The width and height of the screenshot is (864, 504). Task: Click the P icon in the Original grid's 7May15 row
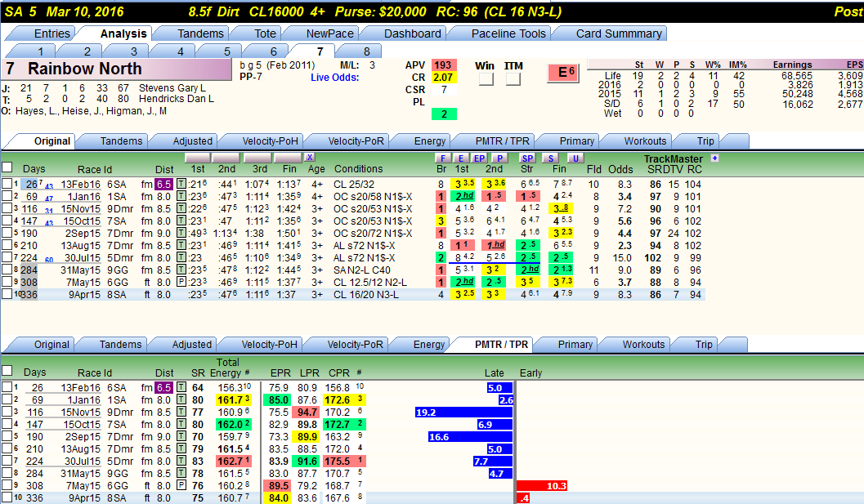click(x=181, y=282)
